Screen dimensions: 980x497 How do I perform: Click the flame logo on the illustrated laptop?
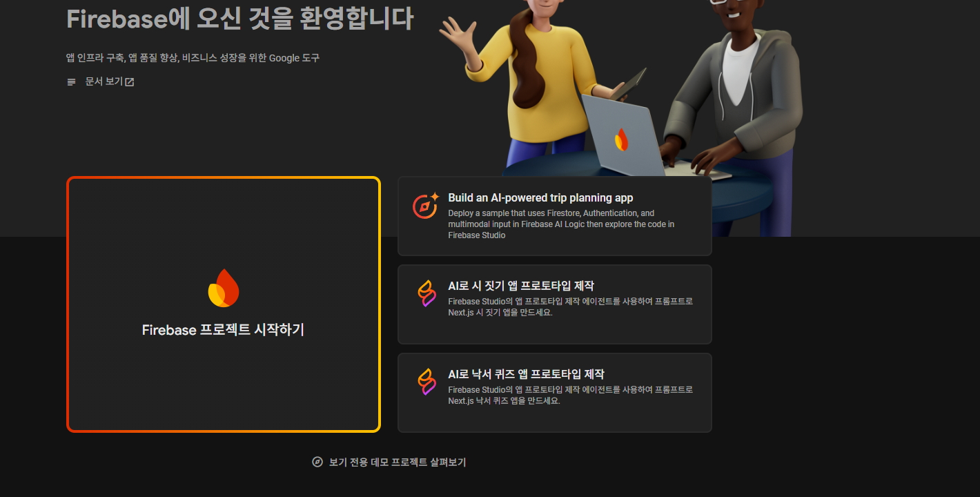coord(621,139)
